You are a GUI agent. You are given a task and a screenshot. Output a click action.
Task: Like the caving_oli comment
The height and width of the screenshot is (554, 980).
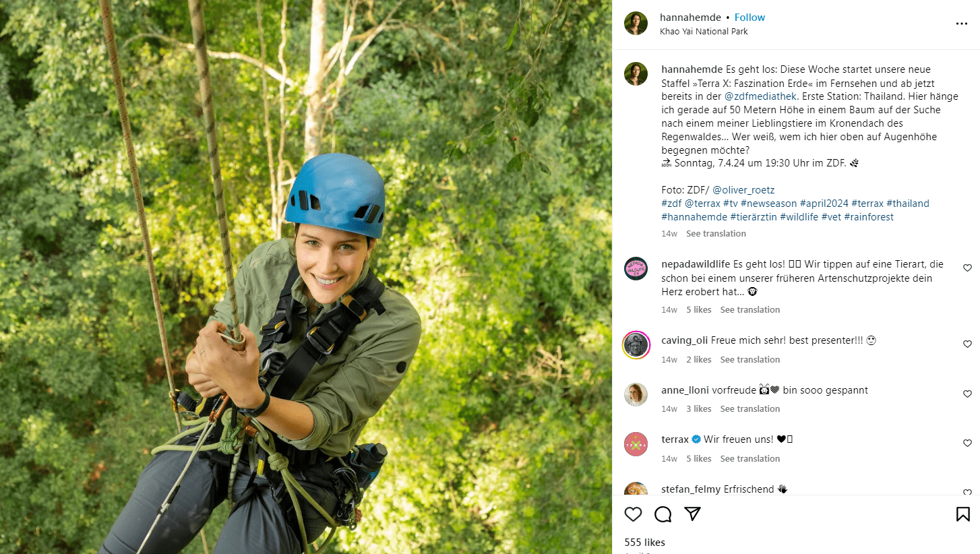(967, 344)
